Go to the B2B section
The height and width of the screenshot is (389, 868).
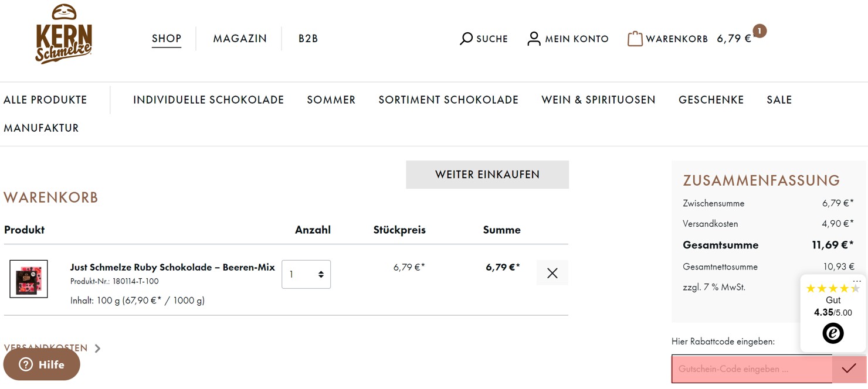tap(308, 39)
